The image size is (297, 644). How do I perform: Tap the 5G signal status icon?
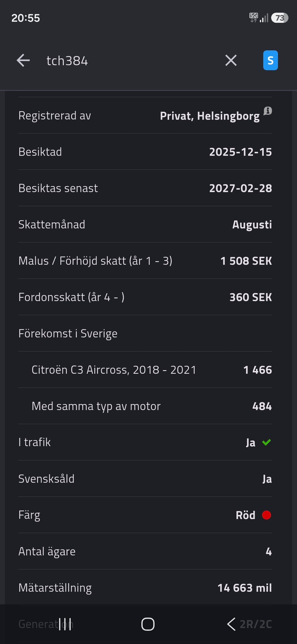tap(254, 17)
